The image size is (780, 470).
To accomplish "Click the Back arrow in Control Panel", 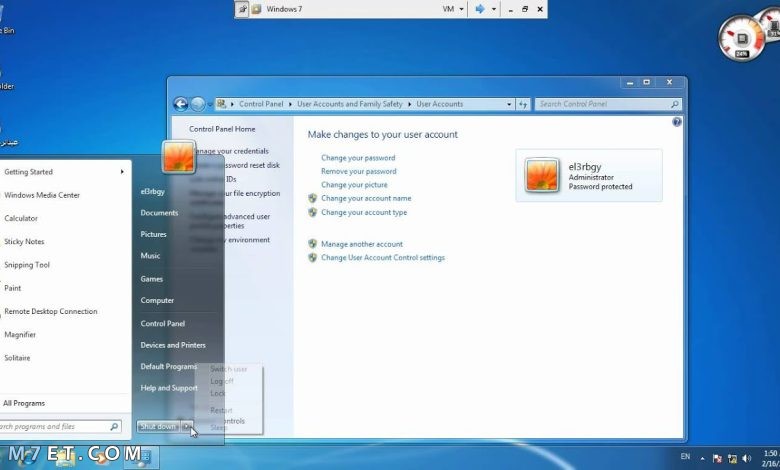I will pyautogui.click(x=181, y=104).
